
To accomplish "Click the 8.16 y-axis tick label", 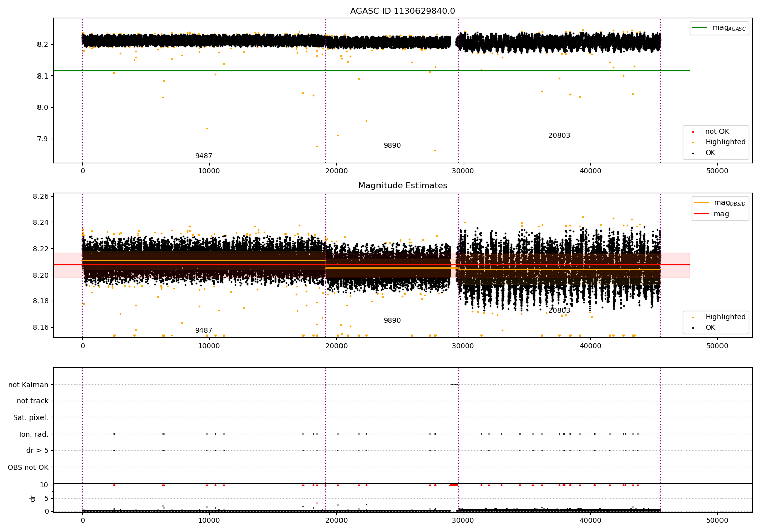I will 41,328.
